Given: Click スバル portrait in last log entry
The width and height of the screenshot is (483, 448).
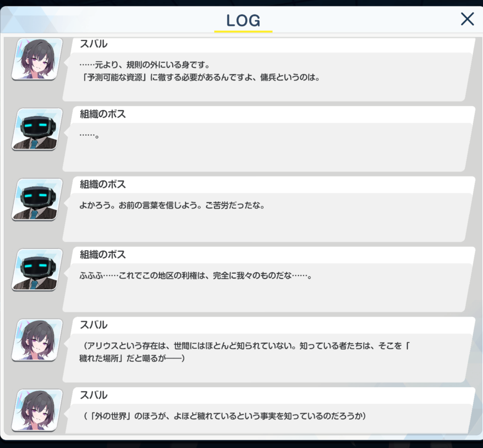Looking at the screenshot, I should coord(37,410).
